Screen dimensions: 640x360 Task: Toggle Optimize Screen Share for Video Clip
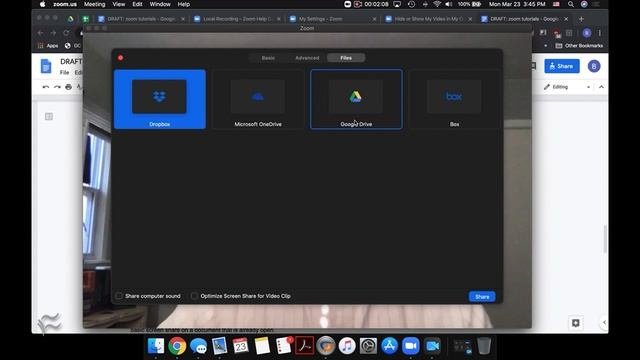click(194, 296)
